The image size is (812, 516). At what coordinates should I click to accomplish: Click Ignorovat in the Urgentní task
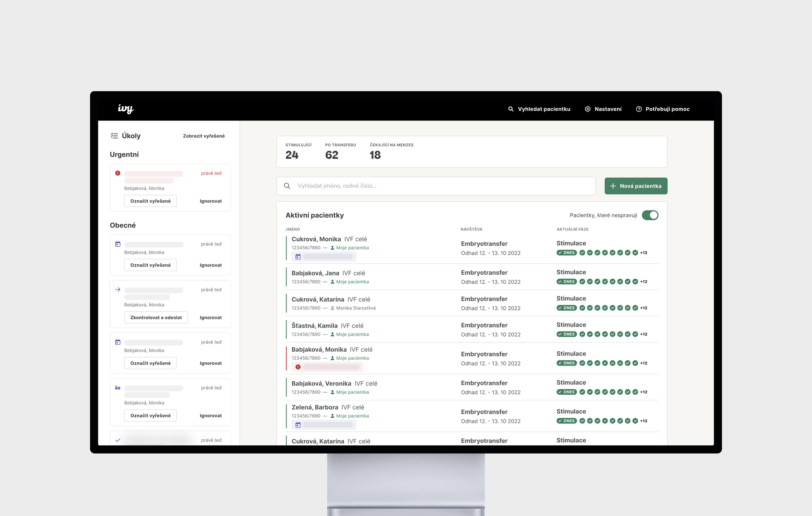click(211, 201)
